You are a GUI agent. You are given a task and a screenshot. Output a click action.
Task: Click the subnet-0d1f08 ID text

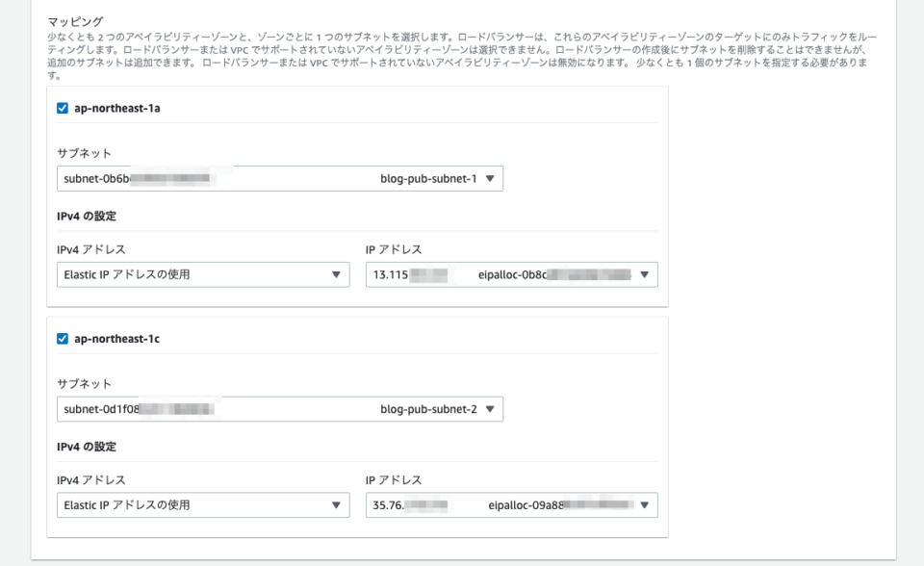101,409
